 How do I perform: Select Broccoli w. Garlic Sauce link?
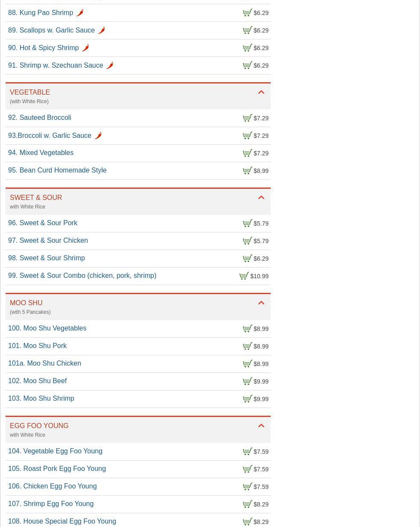tap(54, 136)
